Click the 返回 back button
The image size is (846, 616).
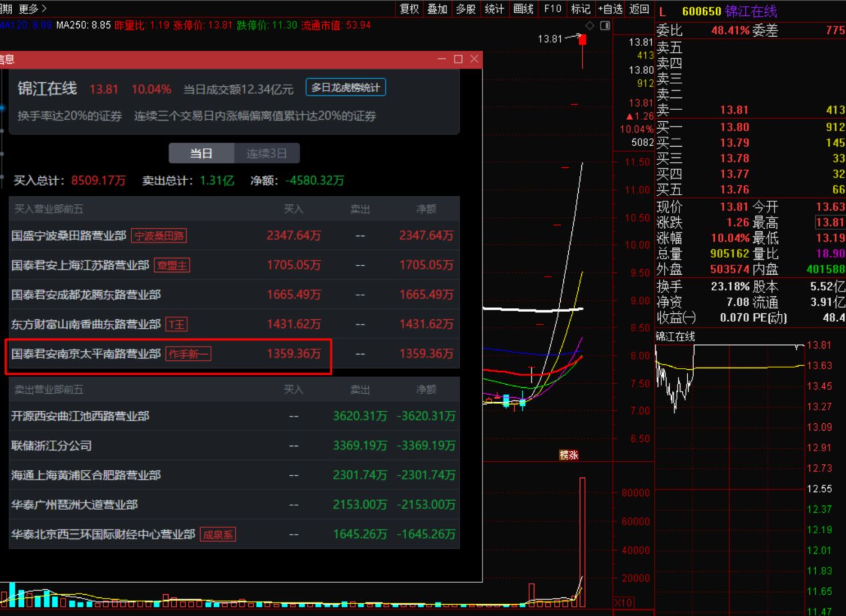point(639,9)
